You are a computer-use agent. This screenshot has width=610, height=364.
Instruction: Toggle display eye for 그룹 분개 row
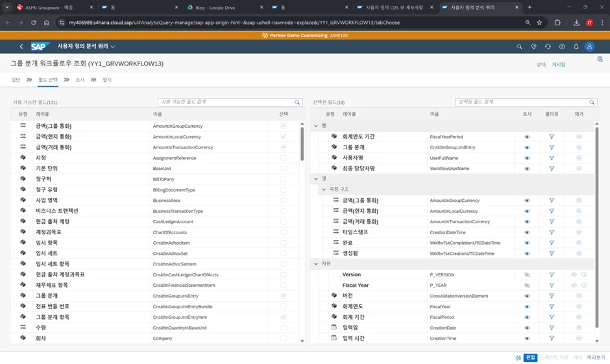click(527, 147)
